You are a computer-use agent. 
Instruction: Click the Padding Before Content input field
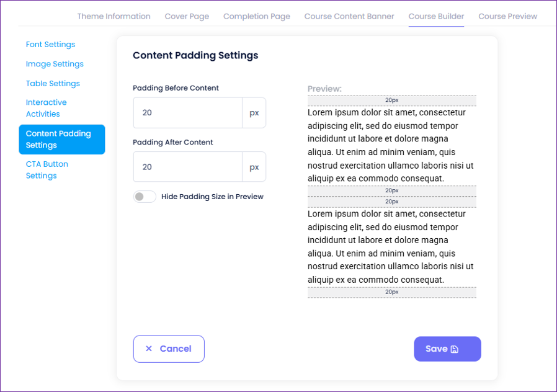(x=187, y=113)
